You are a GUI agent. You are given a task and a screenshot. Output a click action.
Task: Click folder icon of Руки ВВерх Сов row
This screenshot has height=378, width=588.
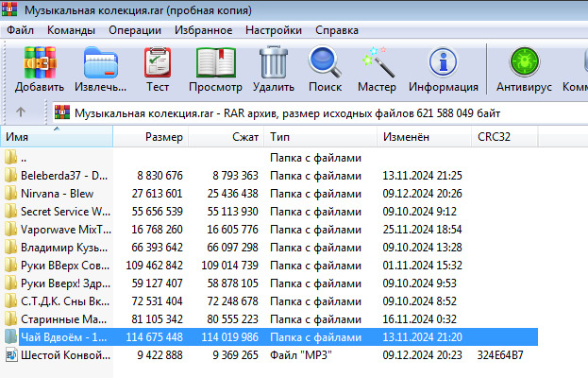pyautogui.click(x=11, y=265)
